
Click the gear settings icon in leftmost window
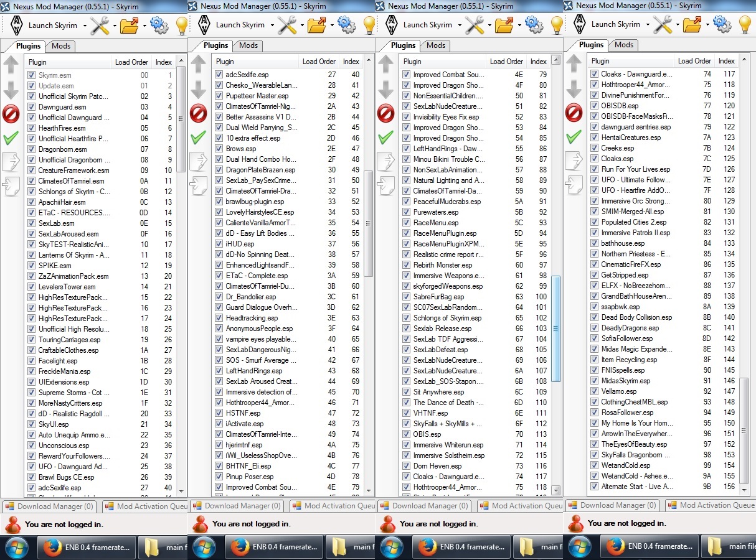pos(159,26)
